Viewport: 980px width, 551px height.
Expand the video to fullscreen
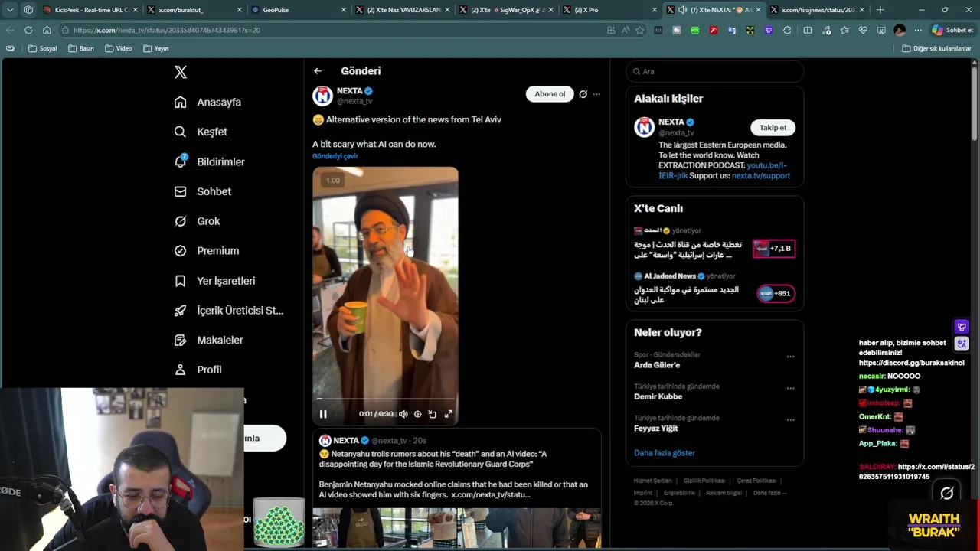point(449,414)
